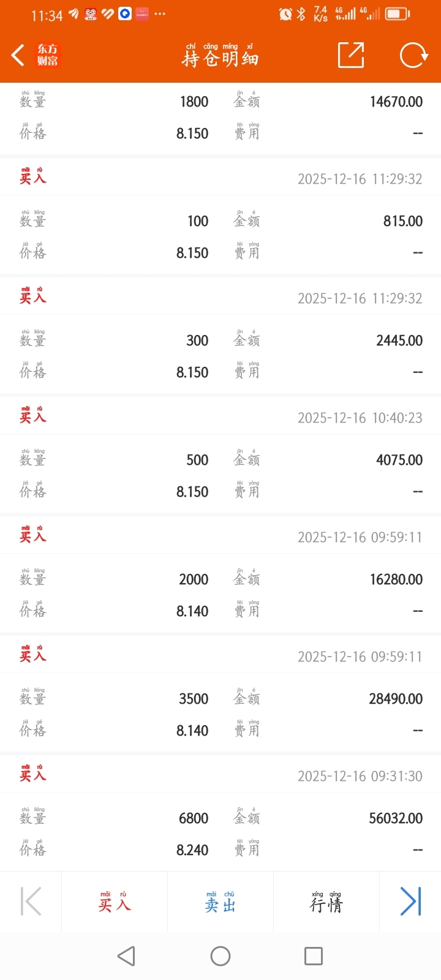Viewport: 441px width, 980px height.
Task: Tap the 卖出 button in bottom bar
Action: (x=221, y=902)
